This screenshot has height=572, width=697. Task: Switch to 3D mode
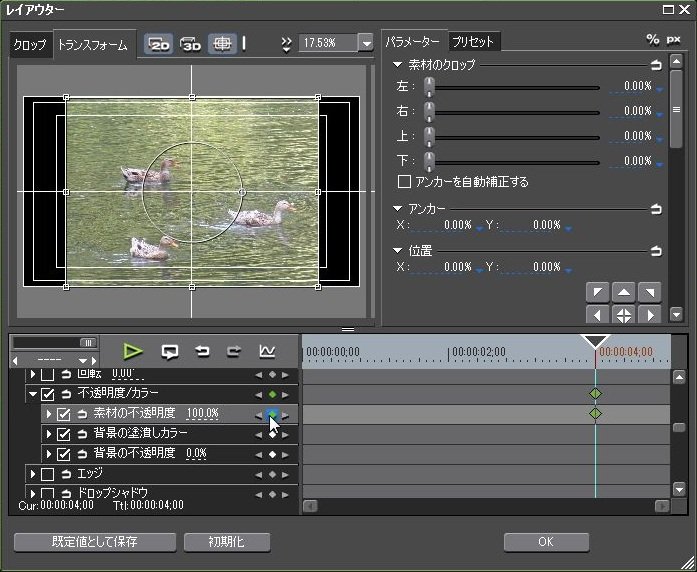[190, 44]
